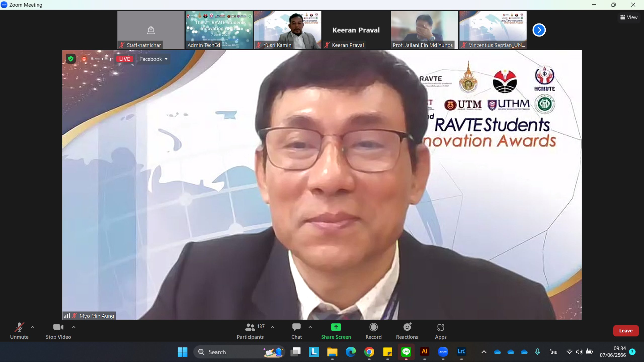This screenshot has height=362, width=644.
Task: Expand audio options arrow beside Unmute
Action: [32, 327]
